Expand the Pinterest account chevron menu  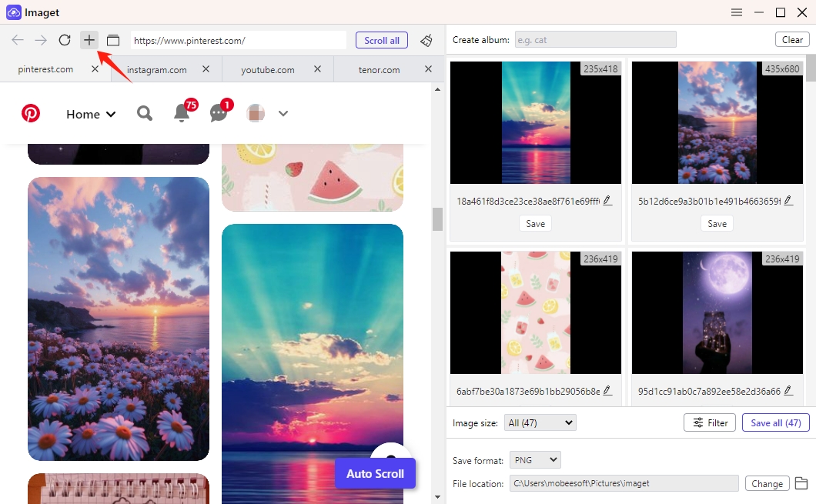point(283,113)
